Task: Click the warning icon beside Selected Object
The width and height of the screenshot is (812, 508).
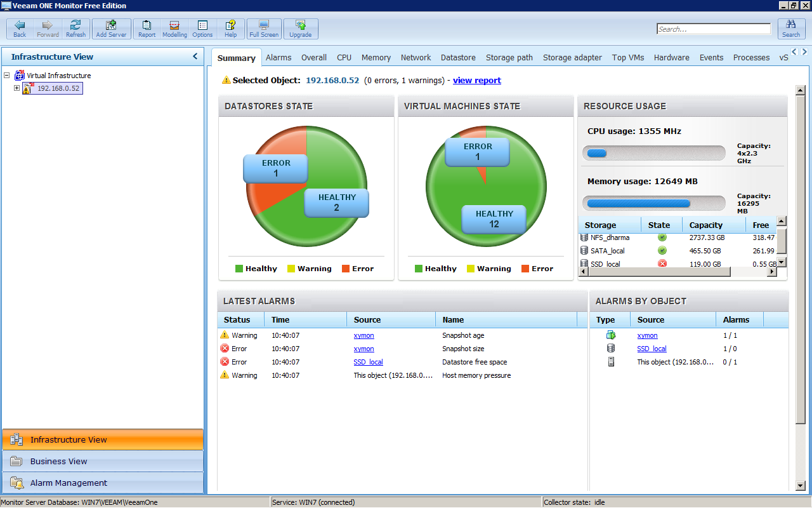Action: [226, 81]
